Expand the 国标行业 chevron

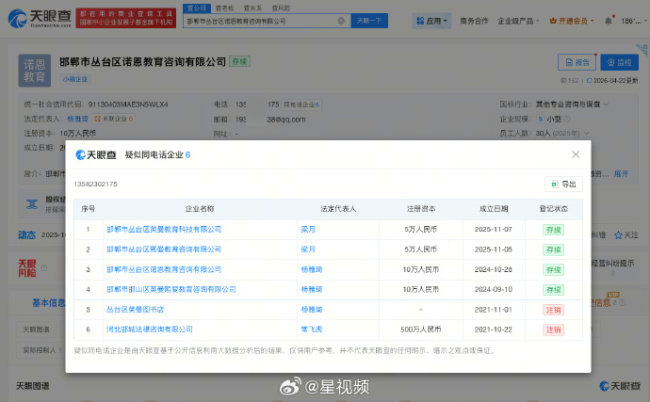(606, 104)
